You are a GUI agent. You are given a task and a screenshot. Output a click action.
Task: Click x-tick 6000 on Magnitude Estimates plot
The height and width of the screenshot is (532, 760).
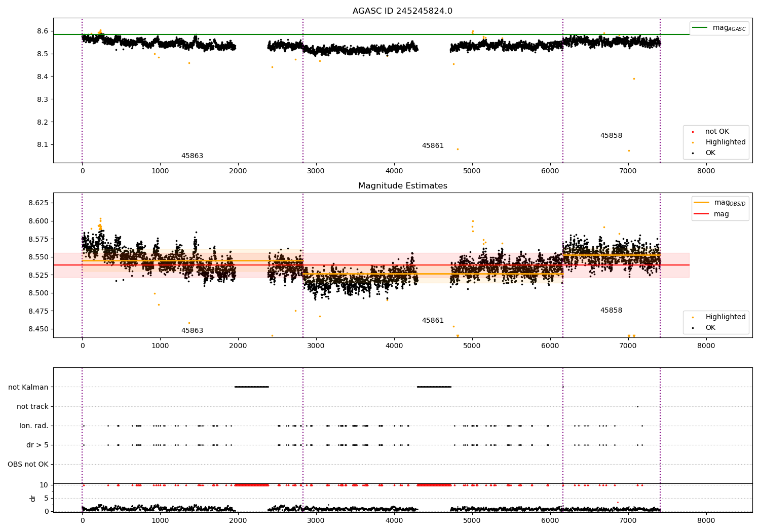[x=550, y=346]
